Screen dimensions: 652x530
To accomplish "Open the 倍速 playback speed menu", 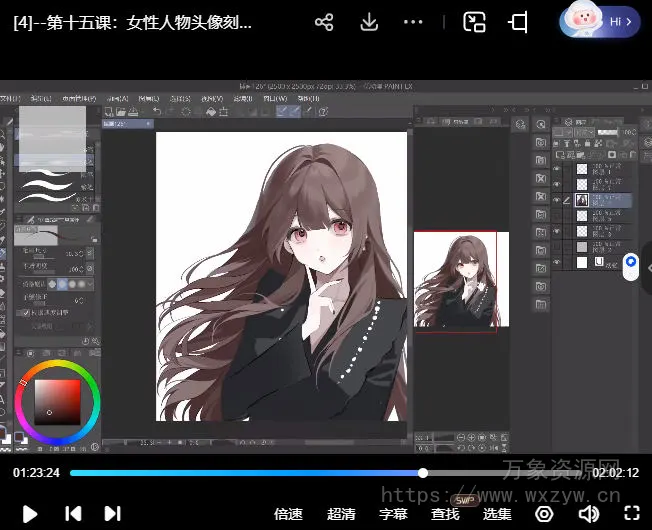I will pos(288,514).
